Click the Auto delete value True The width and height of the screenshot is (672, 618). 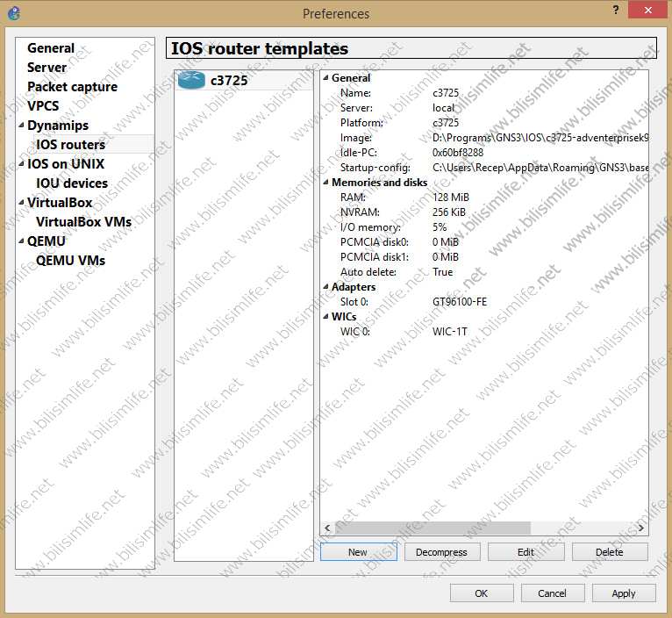click(443, 272)
